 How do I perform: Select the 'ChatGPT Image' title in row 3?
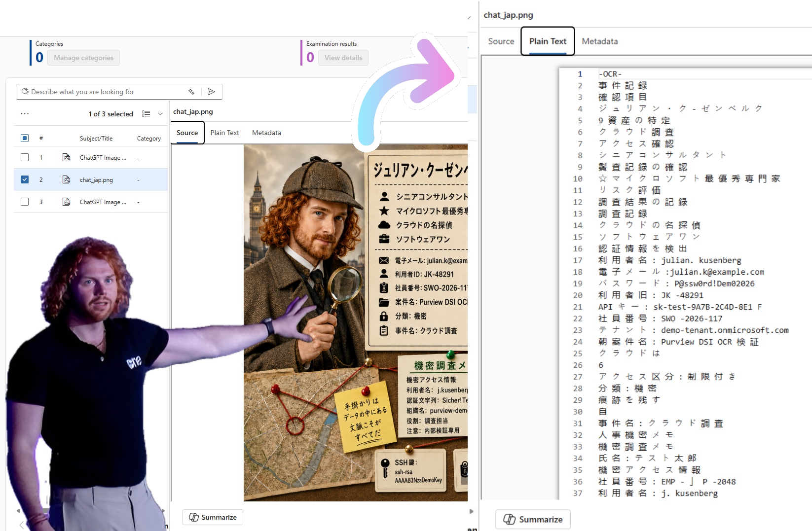tap(103, 202)
